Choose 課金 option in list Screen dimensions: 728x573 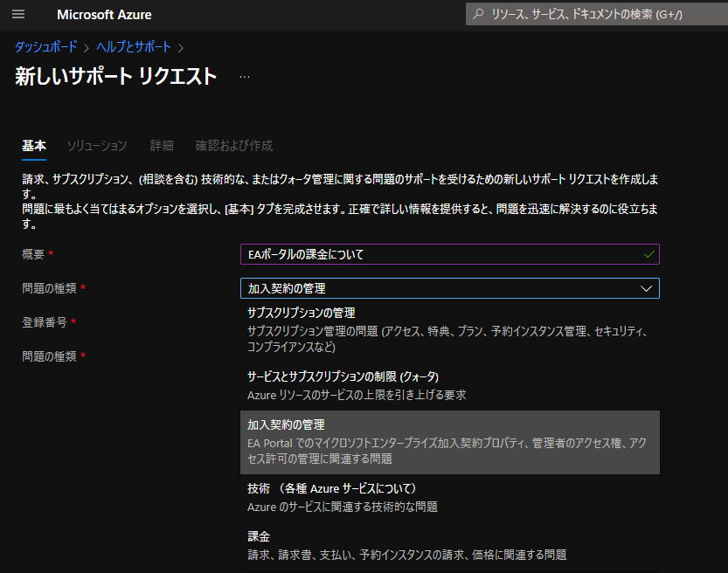click(x=450, y=546)
